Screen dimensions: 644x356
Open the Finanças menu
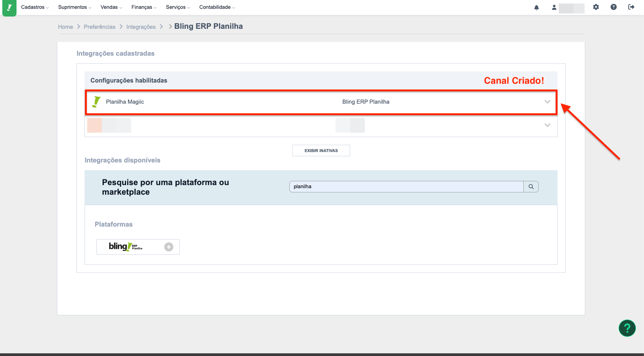(x=144, y=7)
